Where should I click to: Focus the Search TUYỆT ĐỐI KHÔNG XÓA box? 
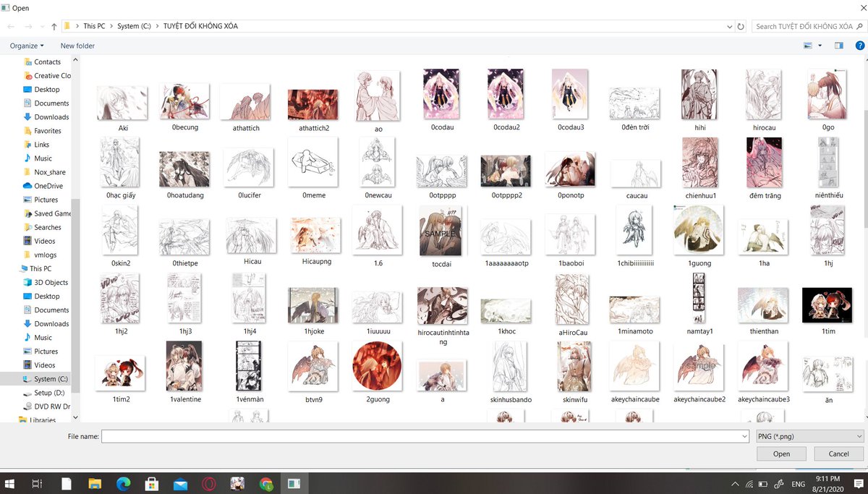pyautogui.click(x=809, y=26)
